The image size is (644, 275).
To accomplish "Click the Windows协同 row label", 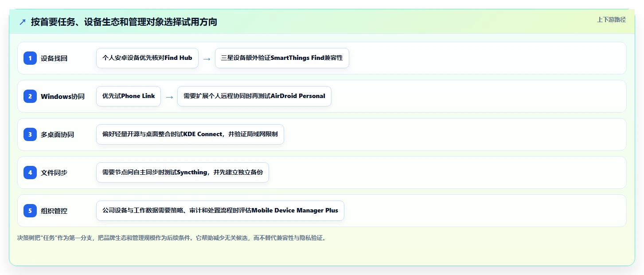I will tap(62, 97).
